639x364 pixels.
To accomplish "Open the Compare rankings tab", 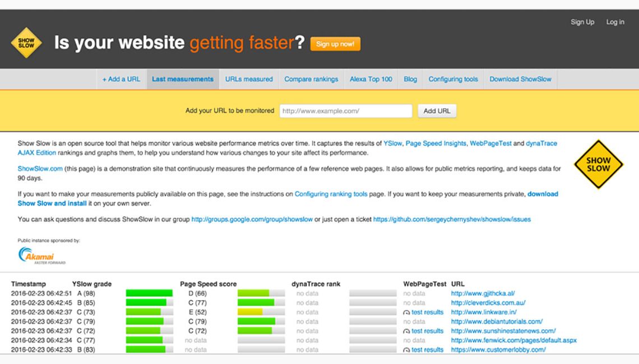I will click(x=311, y=79).
